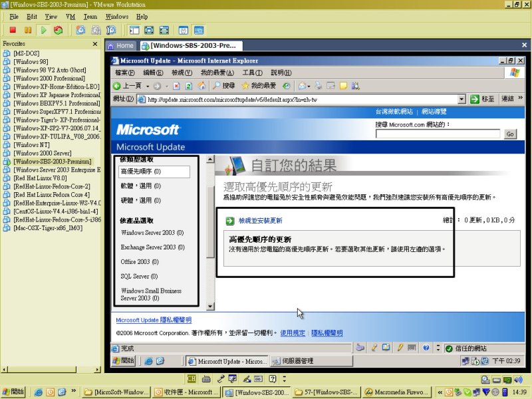This screenshot has height=399, width=532.
Task: Click the 伺服器管理 guest taskbar button
Action: coord(311,361)
